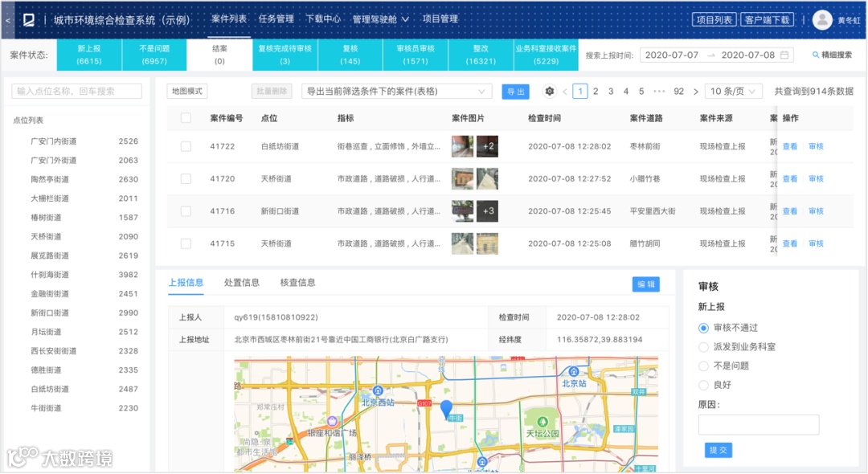Open the +2 images thumbnail of case 41722
Viewport: 868px width, 474px height.
[x=487, y=146]
